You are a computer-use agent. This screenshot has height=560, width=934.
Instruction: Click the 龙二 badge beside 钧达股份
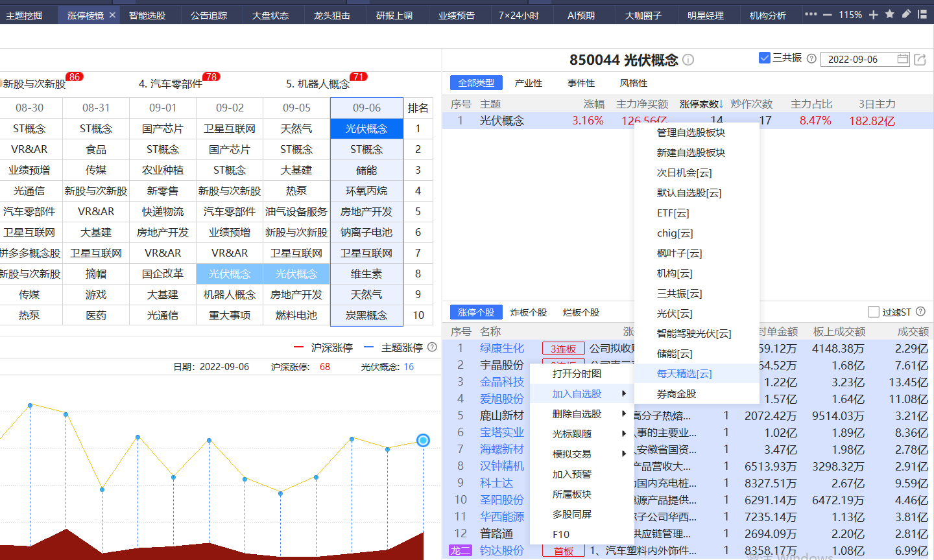(460, 550)
